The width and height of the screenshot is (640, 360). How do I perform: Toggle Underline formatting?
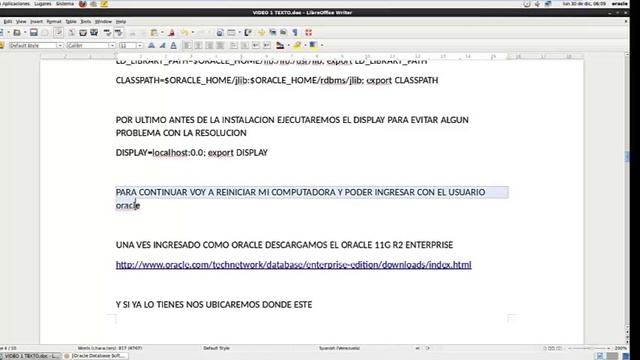click(x=173, y=45)
